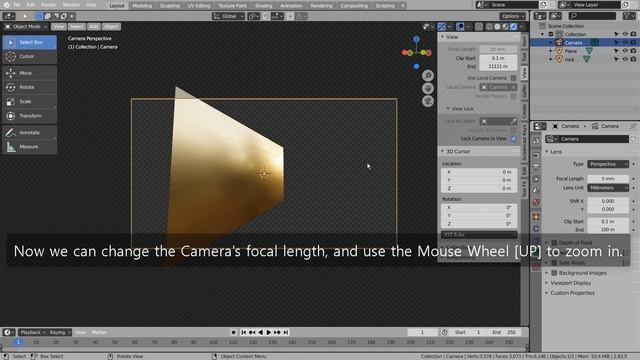Image resolution: width=640 pixels, height=360 pixels.
Task: Open the Playback dropdown in timeline
Action: [33, 332]
